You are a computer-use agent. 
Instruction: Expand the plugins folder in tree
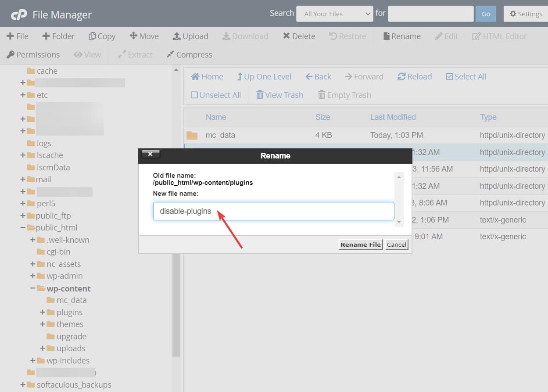tap(43, 313)
